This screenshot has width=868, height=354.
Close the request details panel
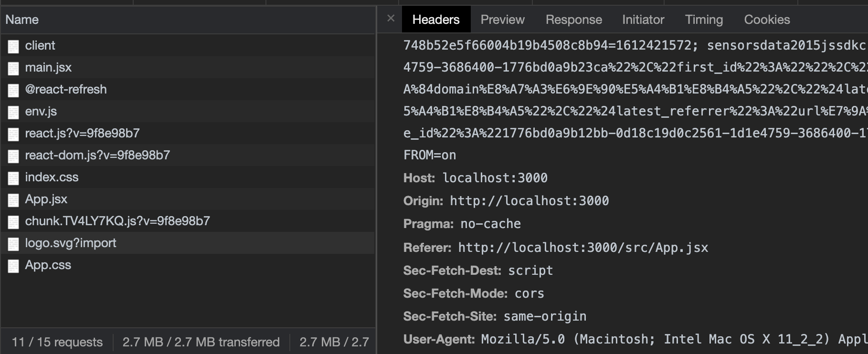coord(391,19)
